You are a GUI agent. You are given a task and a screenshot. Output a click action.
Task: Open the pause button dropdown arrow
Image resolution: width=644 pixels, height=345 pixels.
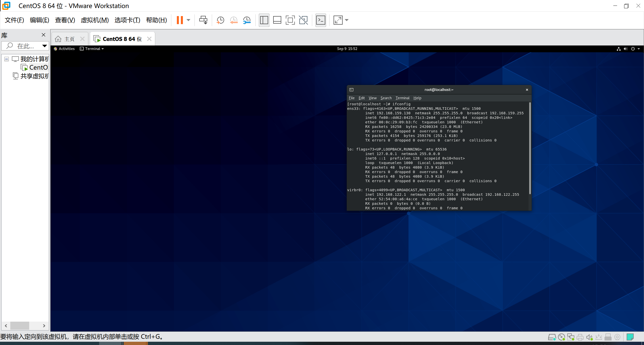(188, 20)
